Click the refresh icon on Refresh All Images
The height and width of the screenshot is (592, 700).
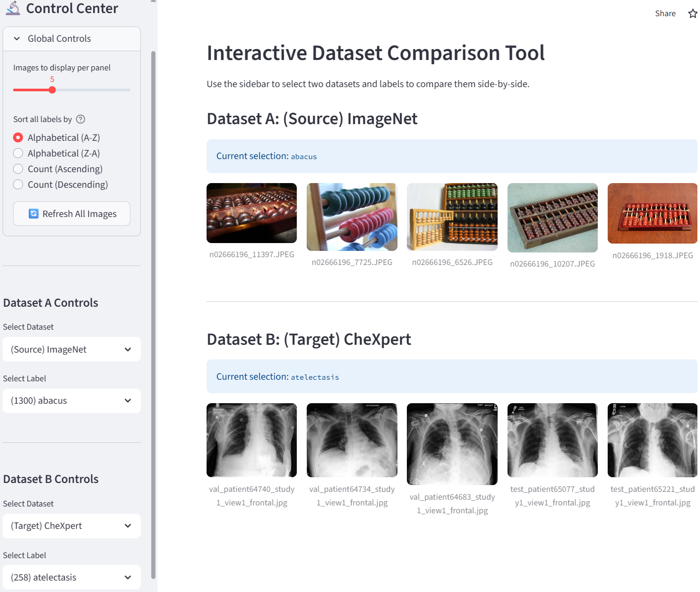tap(33, 213)
